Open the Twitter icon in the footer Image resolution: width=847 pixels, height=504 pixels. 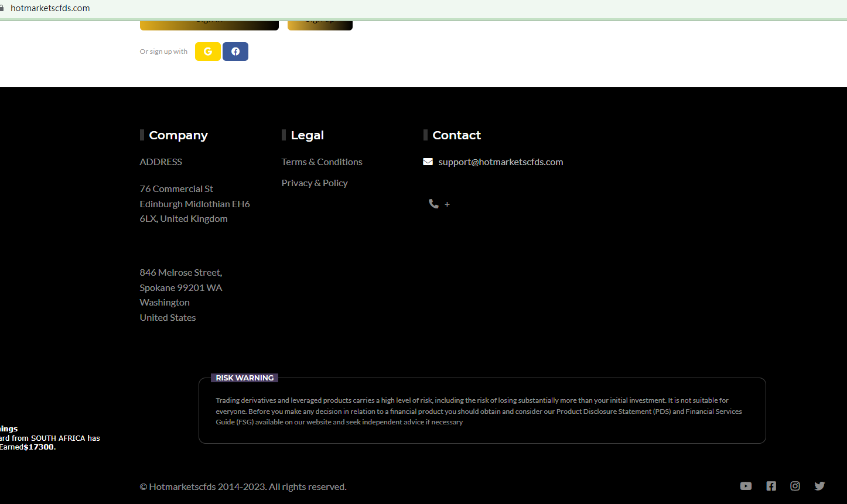[x=819, y=486]
